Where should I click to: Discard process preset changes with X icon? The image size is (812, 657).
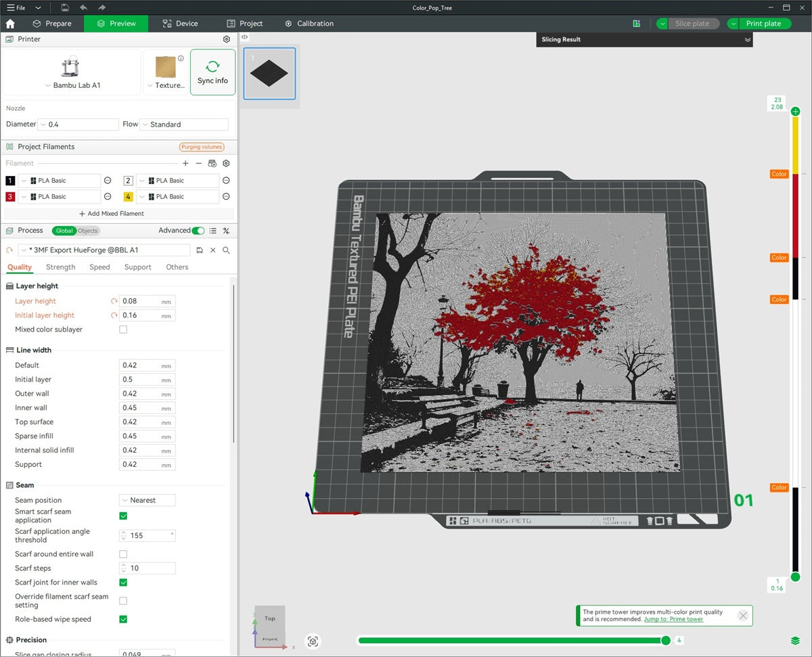pos(212,250)
